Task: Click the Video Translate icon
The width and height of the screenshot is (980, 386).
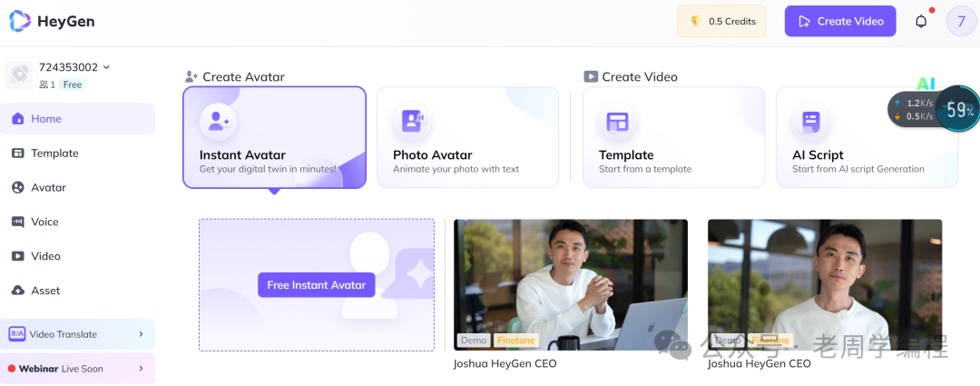Action: click(x=17, y=334)
